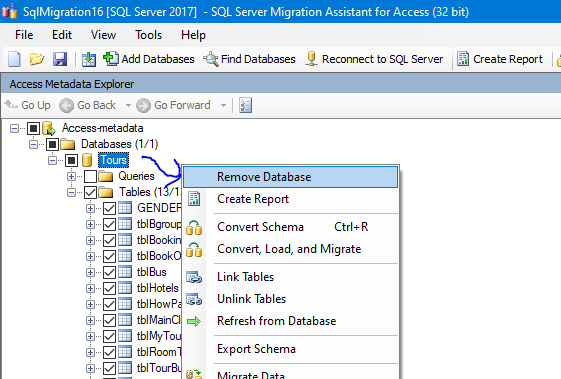Click the Unlink Tables icon in the context menu
Image resolution: width=561 pixels, height=379 pixels.
[194, 299]
